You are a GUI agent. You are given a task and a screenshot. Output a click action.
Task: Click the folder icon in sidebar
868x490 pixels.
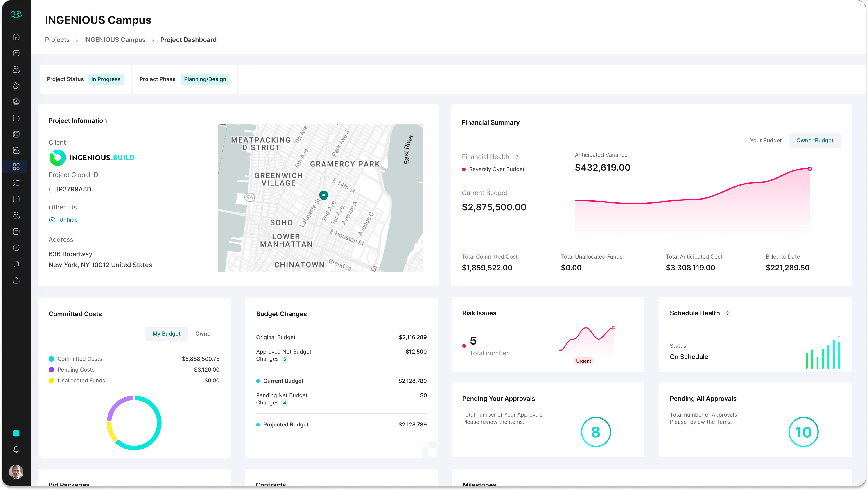tap(16, 118)
